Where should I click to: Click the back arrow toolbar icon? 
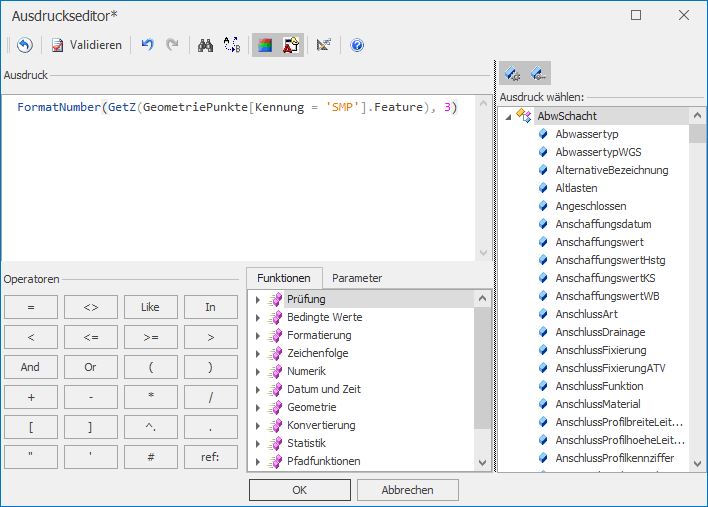tap(25, 45)
